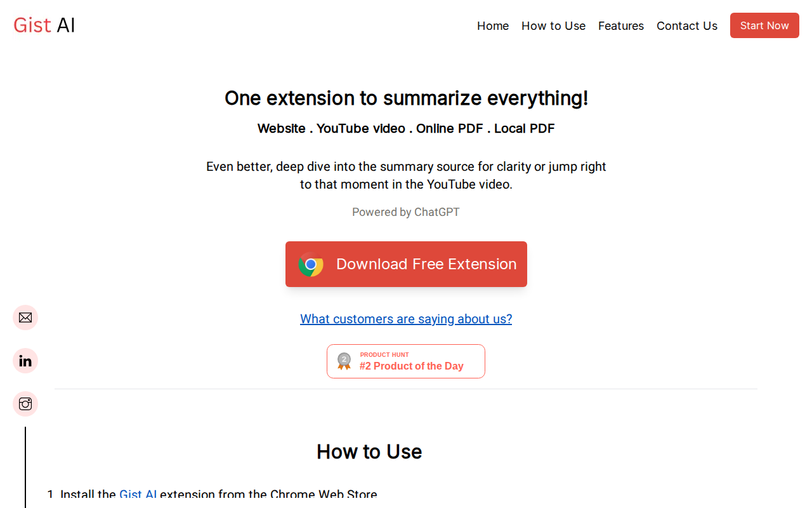Click the 'How to Use' section heading

tap(369, 451)
